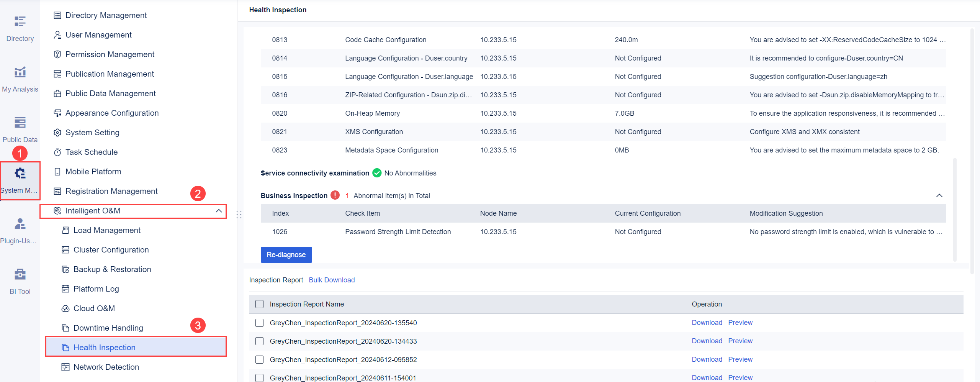Download the 20240620-135540 inspection report
Viewport: 980px width, 382px height.
click(707, 323)
